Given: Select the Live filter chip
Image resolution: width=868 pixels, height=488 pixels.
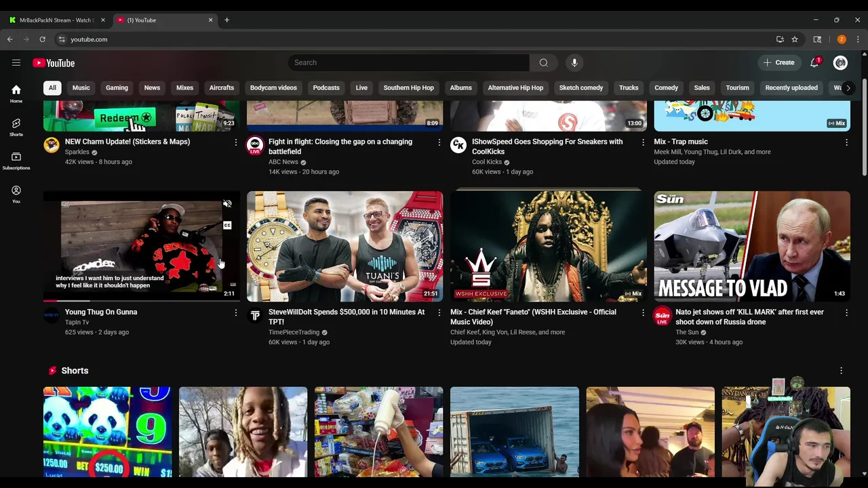Looking at the screenshot, I should coord(361,87).
